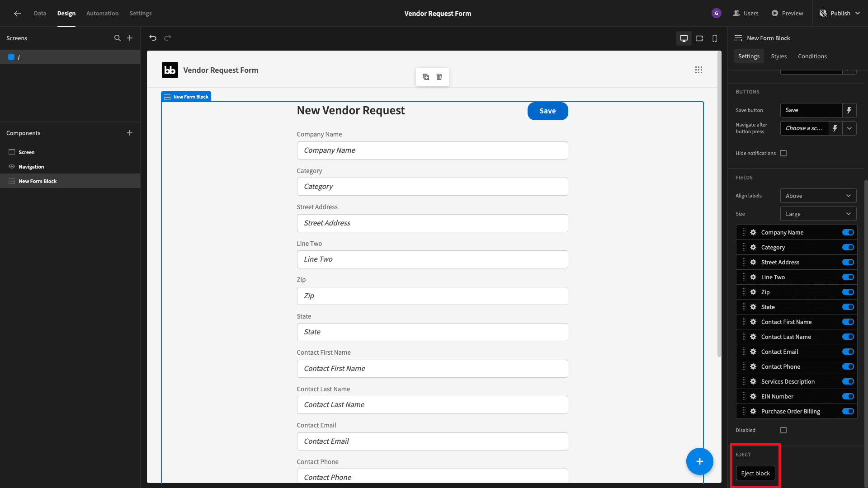868x488 pixels.
Task: Click the Company Name input field
Action: pos(432,150)
